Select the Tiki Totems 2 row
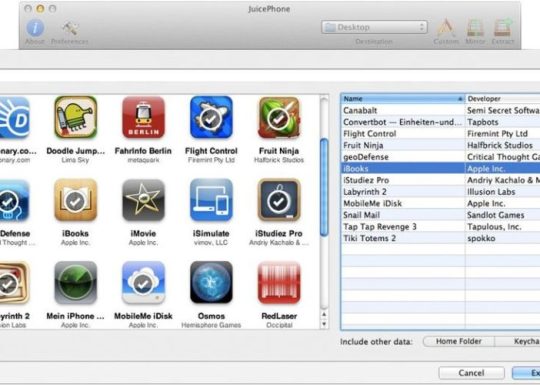This screenshot has height=385, width=540. click(x=440, y=238)
